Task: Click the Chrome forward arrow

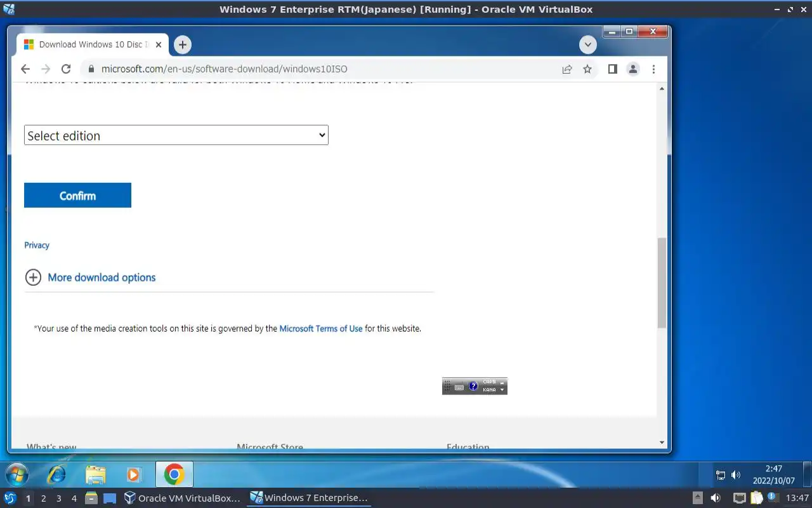Action: (x=46, y=69)
